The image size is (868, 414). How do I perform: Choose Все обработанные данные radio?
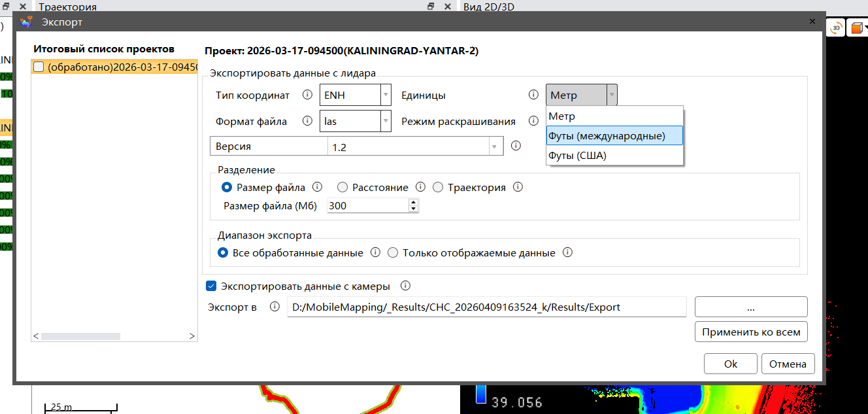tap(223, 252)
